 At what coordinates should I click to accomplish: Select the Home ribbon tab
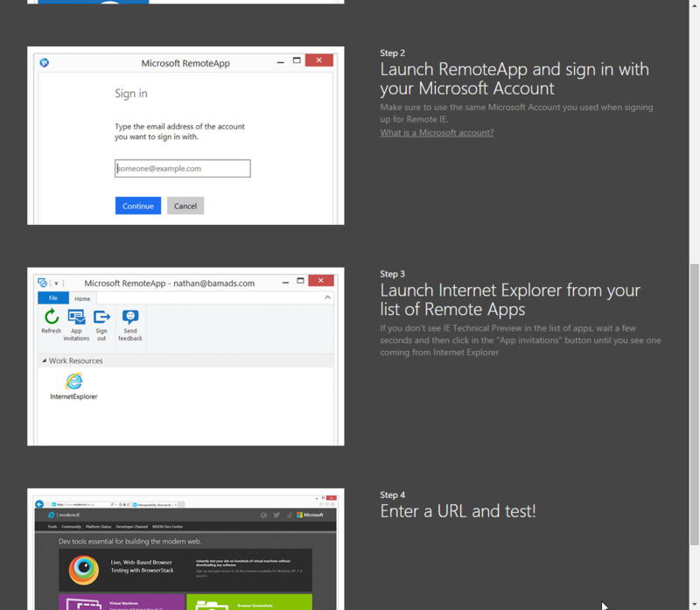pyautogui.click(x=82, y=298)
